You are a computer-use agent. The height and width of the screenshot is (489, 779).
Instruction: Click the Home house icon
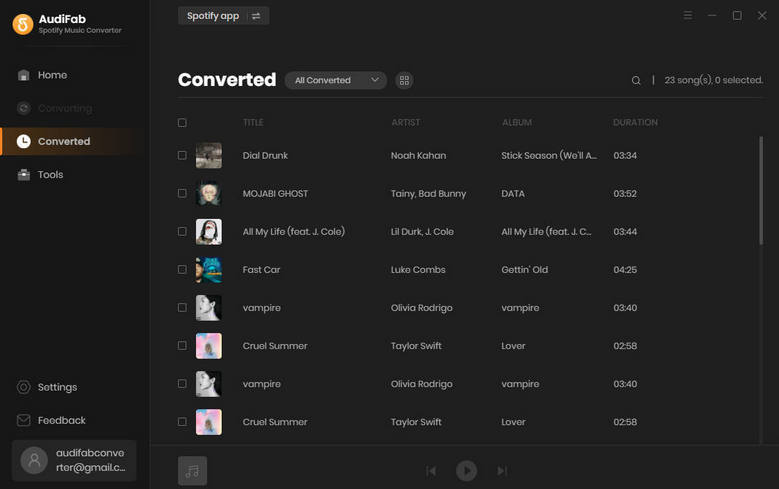click(x=23, y=75)
